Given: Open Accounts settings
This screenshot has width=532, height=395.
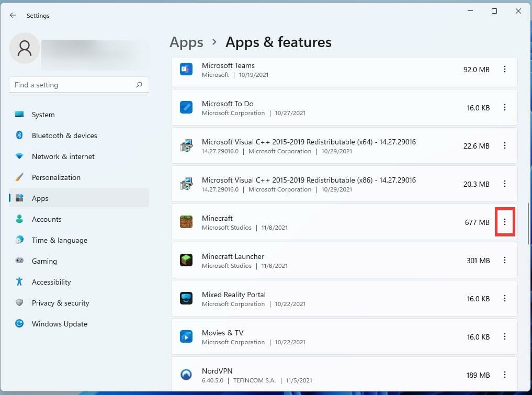Looking at the screenshot, I should point(78,219).
